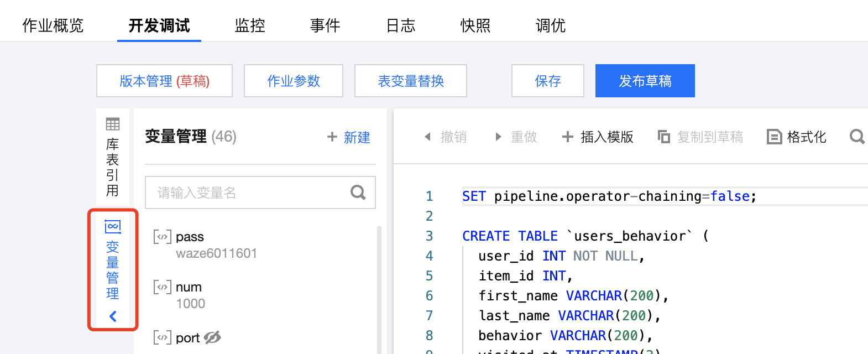
Task: Select the 开发调试 tab
Action: [159, 25]
